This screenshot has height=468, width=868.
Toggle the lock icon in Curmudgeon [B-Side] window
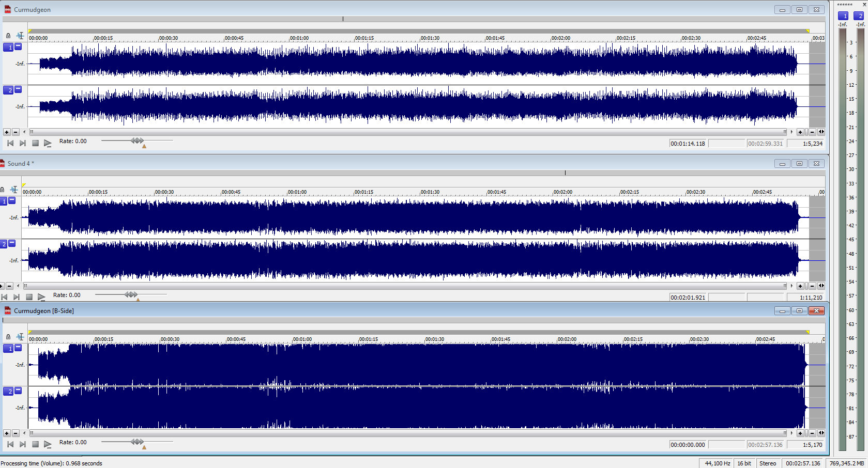coord(8,337)
